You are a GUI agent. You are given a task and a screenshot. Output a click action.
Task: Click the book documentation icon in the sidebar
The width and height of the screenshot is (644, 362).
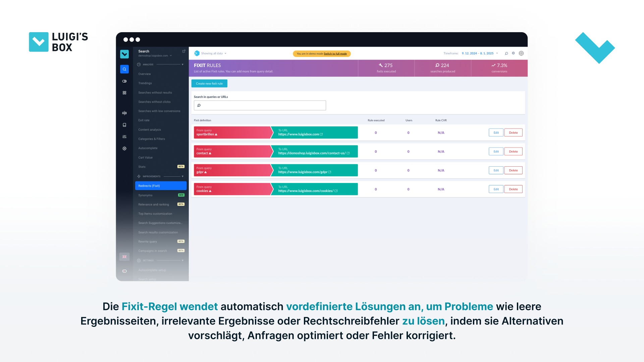click(124, 125)
